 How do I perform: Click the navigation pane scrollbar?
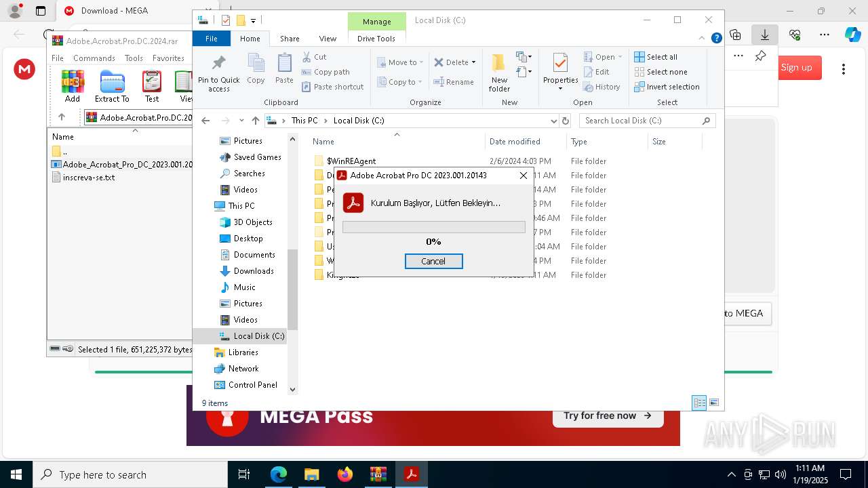click(x=293, y=290)
